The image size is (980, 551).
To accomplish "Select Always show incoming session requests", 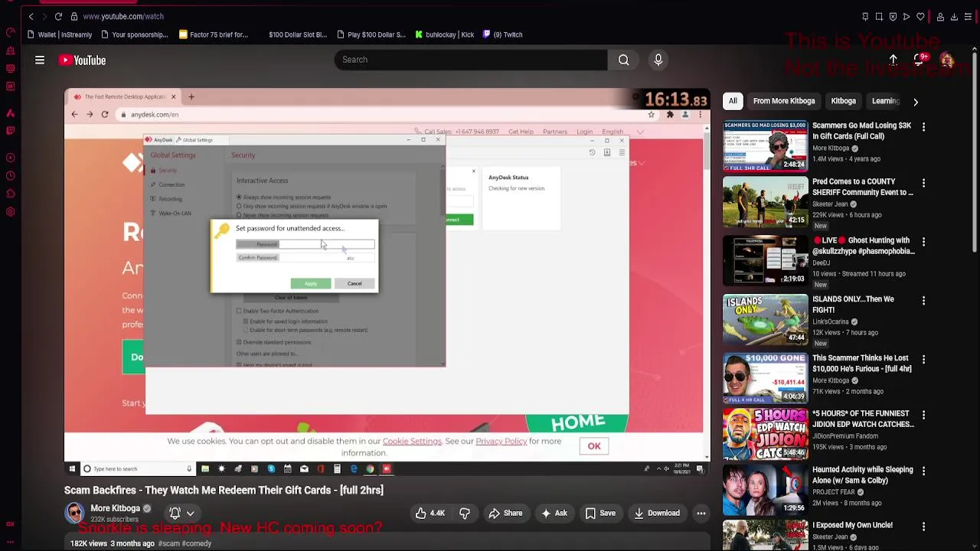I will coord(283,197).
